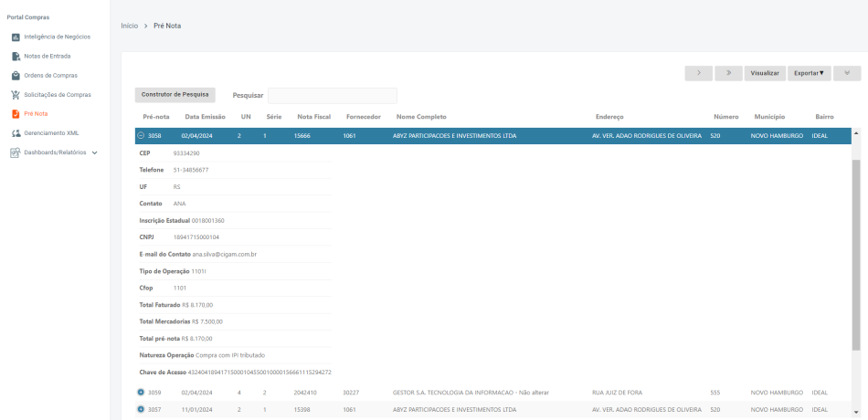This screenshot has height=420, width=868.
Task: Click the Visualizar button
Action: [765, 74]
